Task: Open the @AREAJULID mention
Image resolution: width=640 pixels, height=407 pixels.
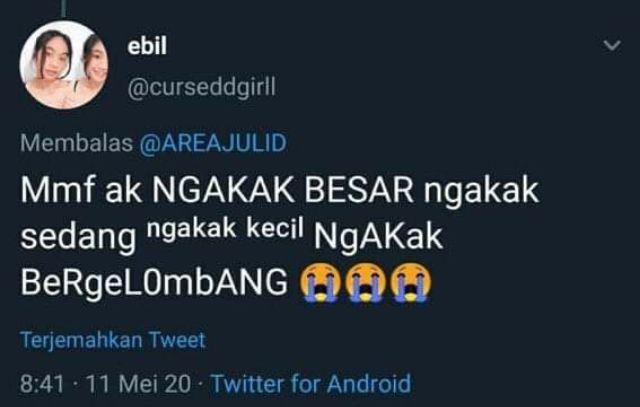Action: [213, 143]
